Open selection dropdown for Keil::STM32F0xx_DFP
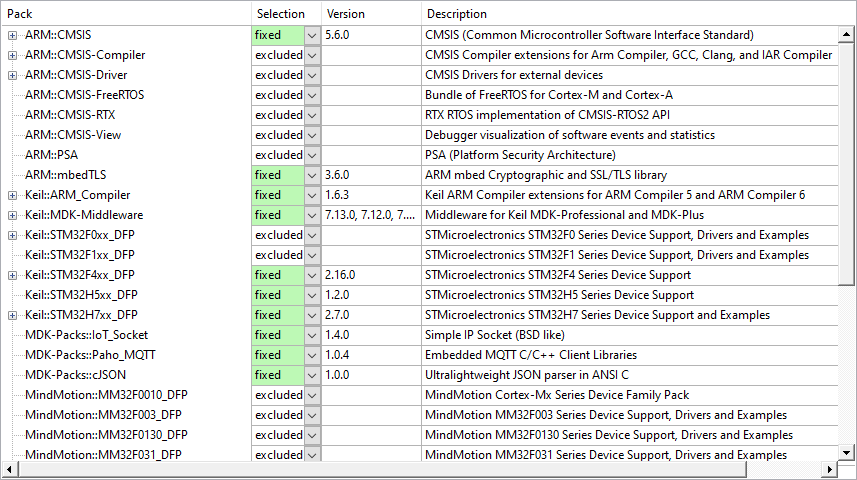This screenshot has height=480, width=857. [x=312, y=235]
